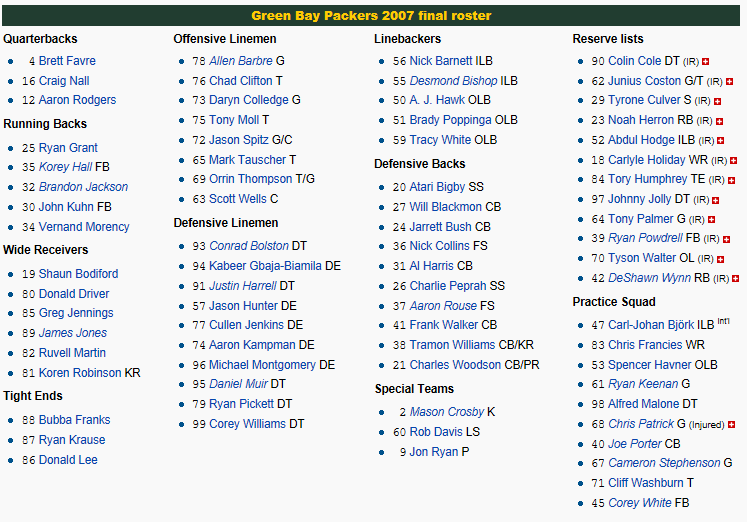Open Daryn Colledge player page

pyautogui.click(x=249, y=100)
